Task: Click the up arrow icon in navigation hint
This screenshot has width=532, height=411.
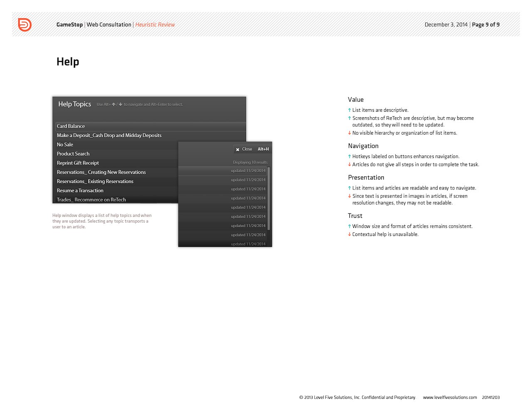Action: [x=113, y=104]
